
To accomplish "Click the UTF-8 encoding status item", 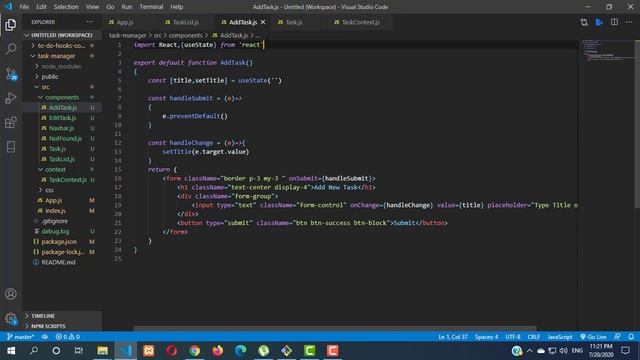I will click(x=513, y=337).
